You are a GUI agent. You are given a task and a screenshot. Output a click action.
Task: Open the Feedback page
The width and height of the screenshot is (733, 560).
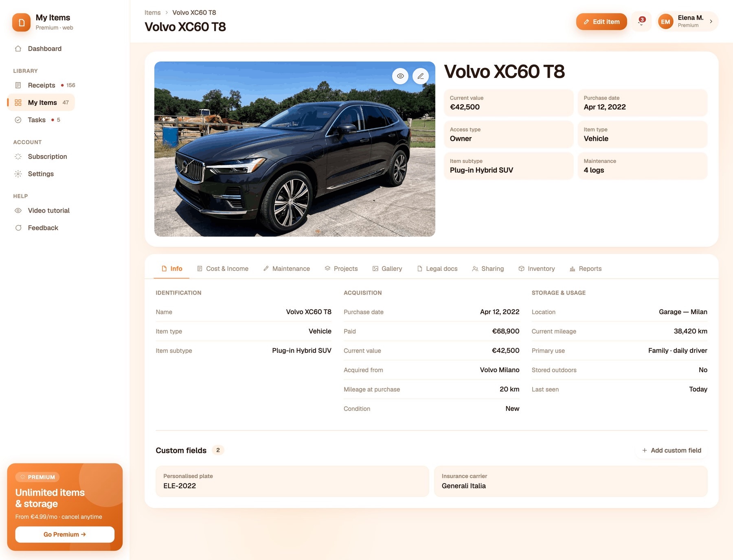tap(43, 228)
